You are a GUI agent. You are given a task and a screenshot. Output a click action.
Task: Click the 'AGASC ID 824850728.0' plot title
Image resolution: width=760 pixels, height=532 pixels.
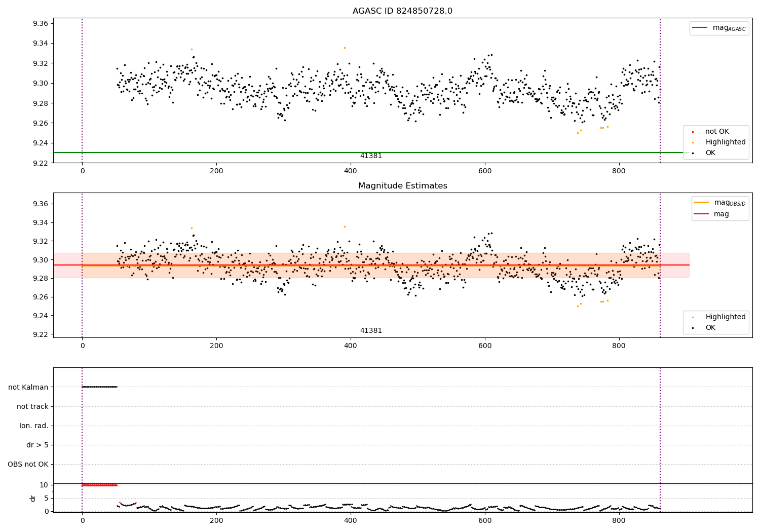pos(402,11)
